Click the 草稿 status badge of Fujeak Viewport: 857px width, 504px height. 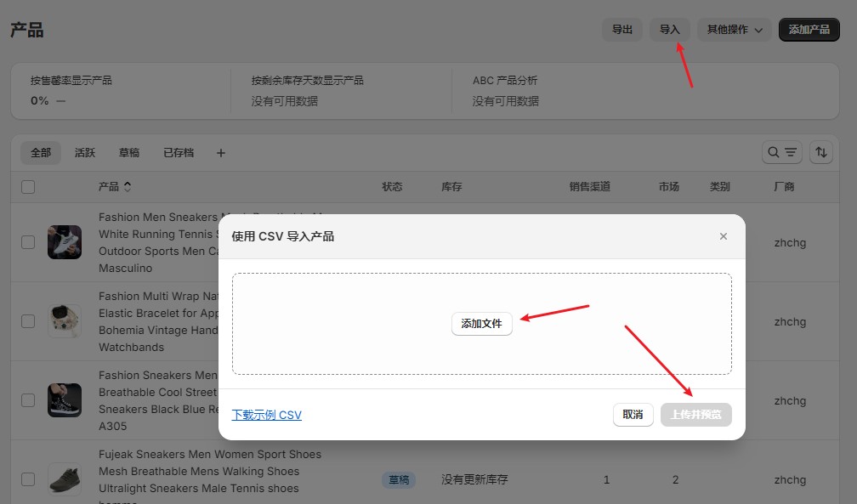click(x=399, y=480)
